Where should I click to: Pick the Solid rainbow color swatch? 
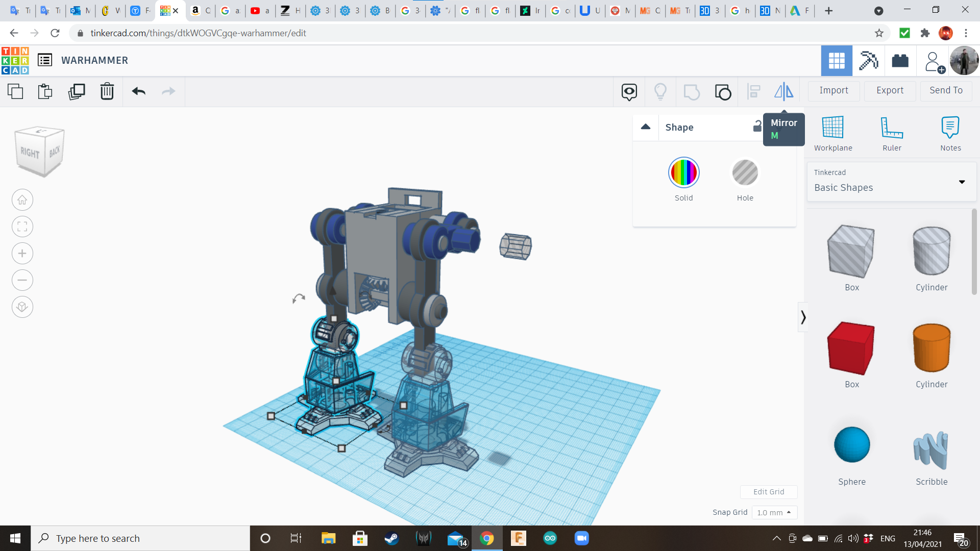pos(683,173)
